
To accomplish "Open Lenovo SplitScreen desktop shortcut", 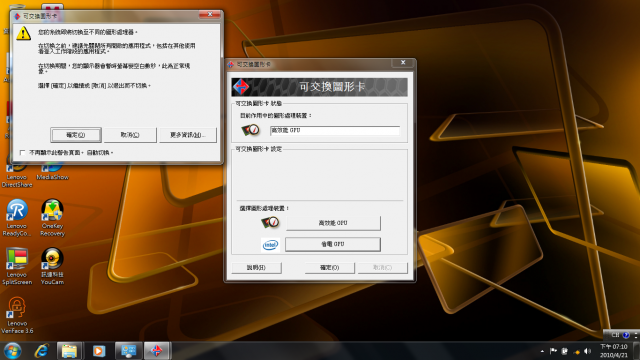I will pyautogui.click(x=17, y=266).
